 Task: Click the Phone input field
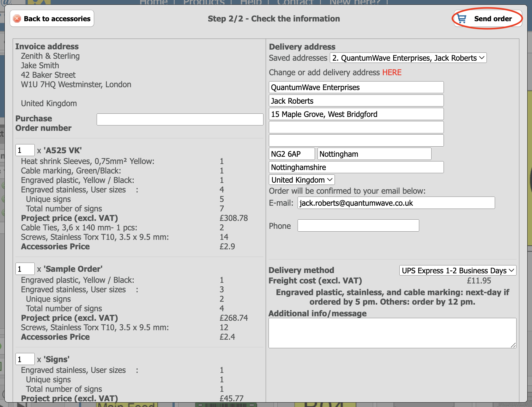click(x=358, y=226)
